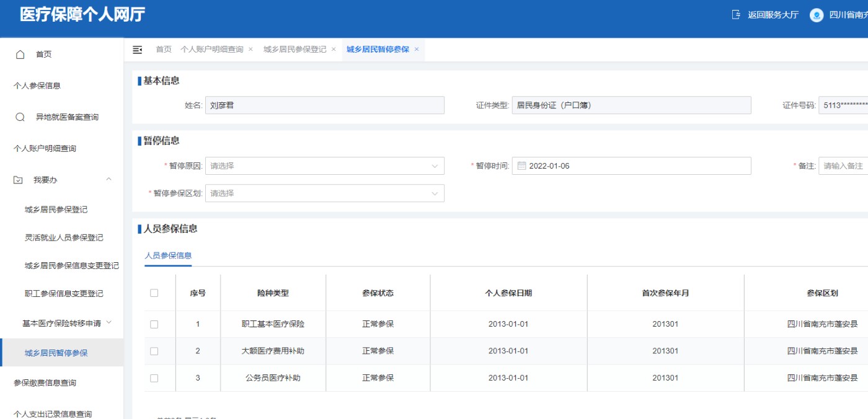Screen dimensions: 868x419
Task: Go to 参保缴费信息查询 in sidebar
Action: coord(45,383)
